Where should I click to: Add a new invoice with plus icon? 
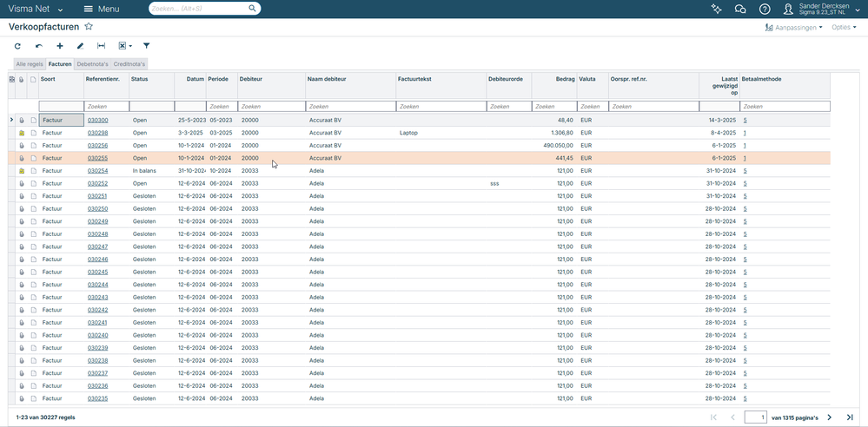pos(60,46)
